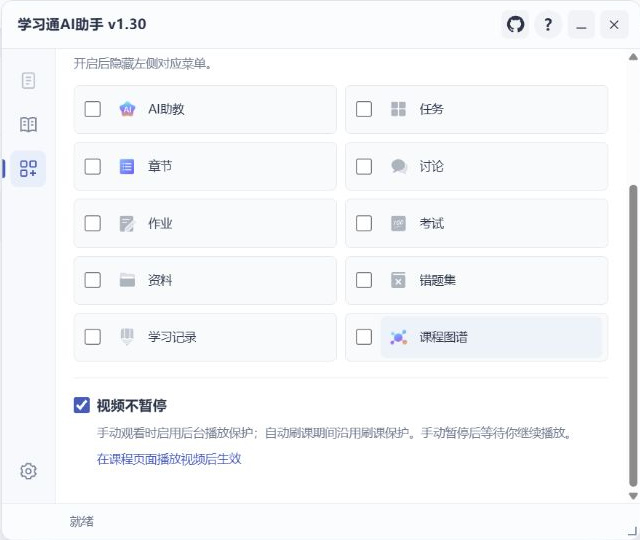Click the 视频不暂停 heading text
This screenshot has width=640, height=540.
[131, 405]
